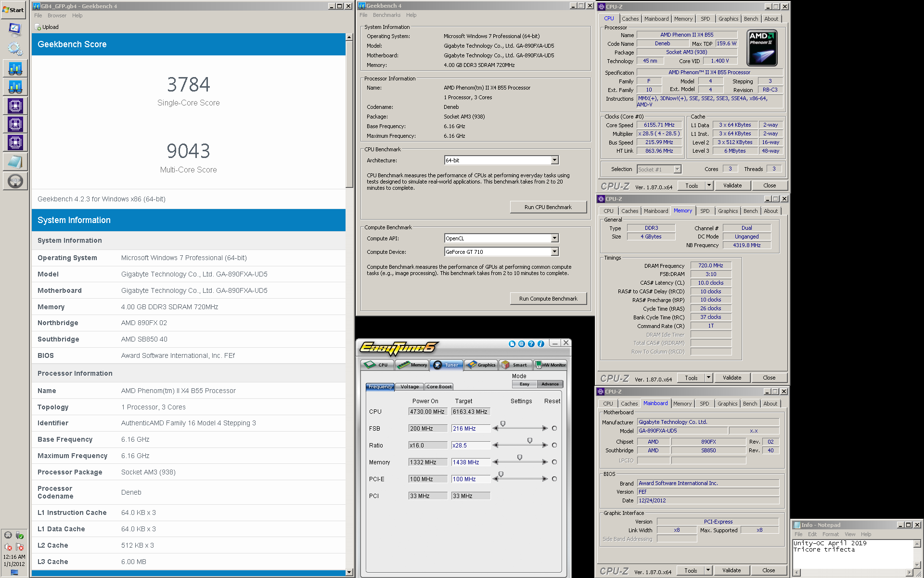Image resolution: width=924 pixels, height=578 pixels.
Task: Open the second CPU-Z taskbar icon
Action: [x=15, y=124]
